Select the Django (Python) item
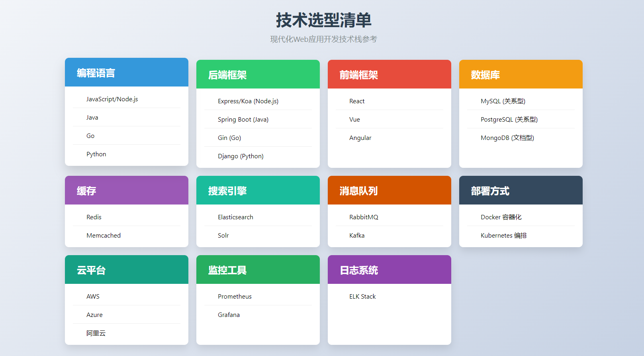Screen dimensions: 644x356 tap(258, 156)
